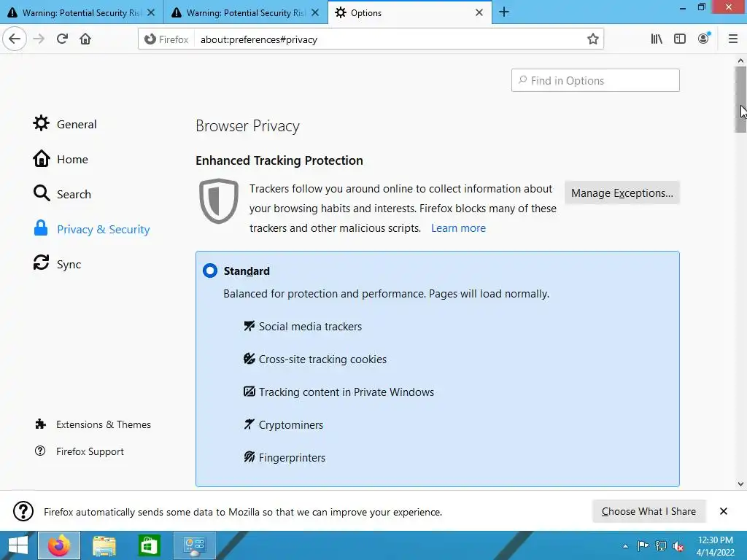Click the Manage Exceptions button

622,192
